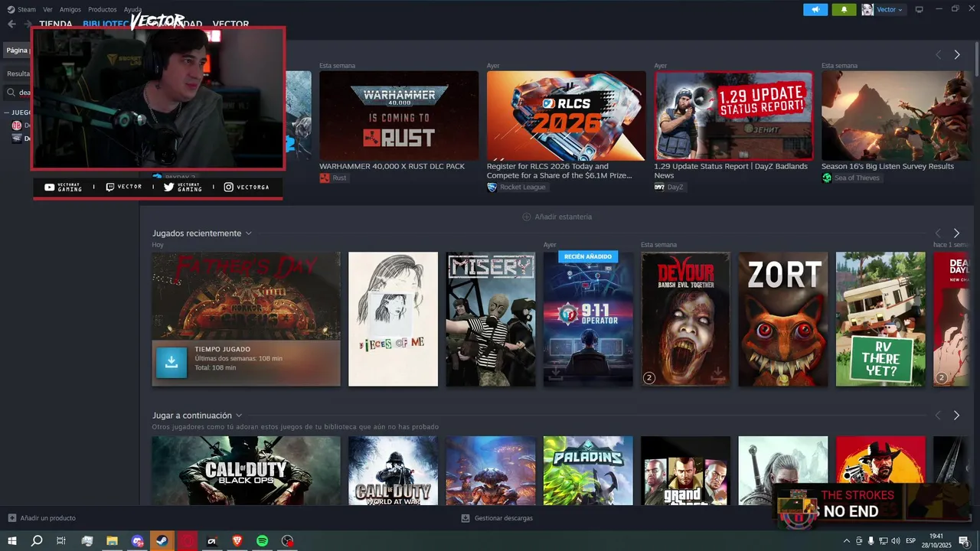
Task: Click the search magnifier in the library sidebar
Action: click(x=11, y=93)
